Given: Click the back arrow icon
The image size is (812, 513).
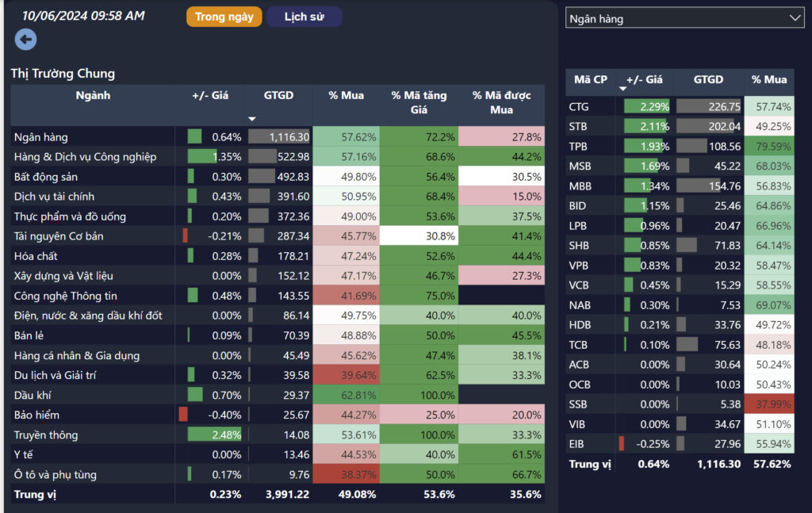Looking at the screenshot, I should tap(25, 40).
